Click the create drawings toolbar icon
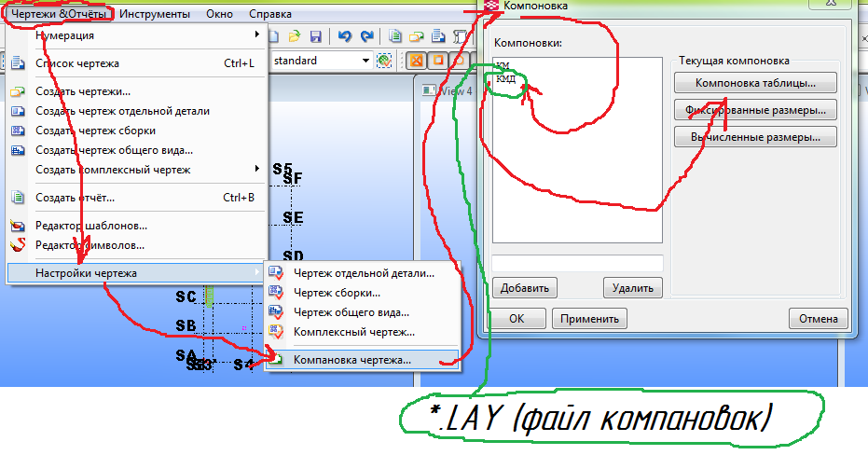 pyautogui.click(x=416, y=36)
